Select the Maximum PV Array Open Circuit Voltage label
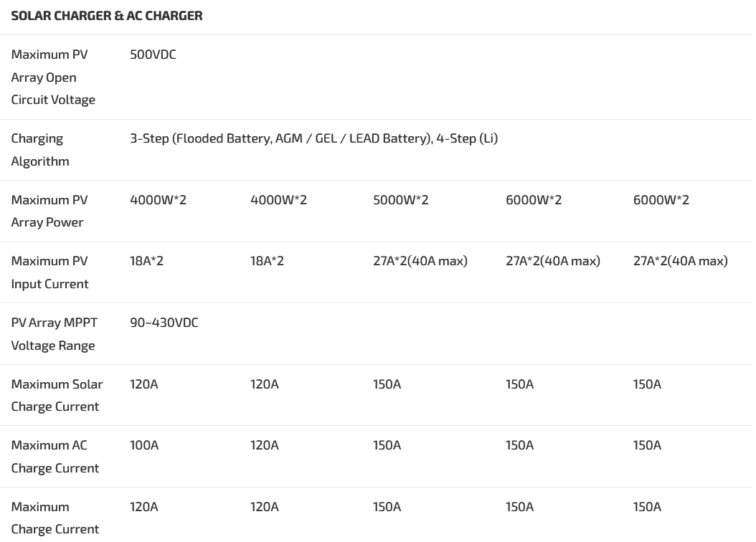The image size is (756, 542). click(53, 77)
